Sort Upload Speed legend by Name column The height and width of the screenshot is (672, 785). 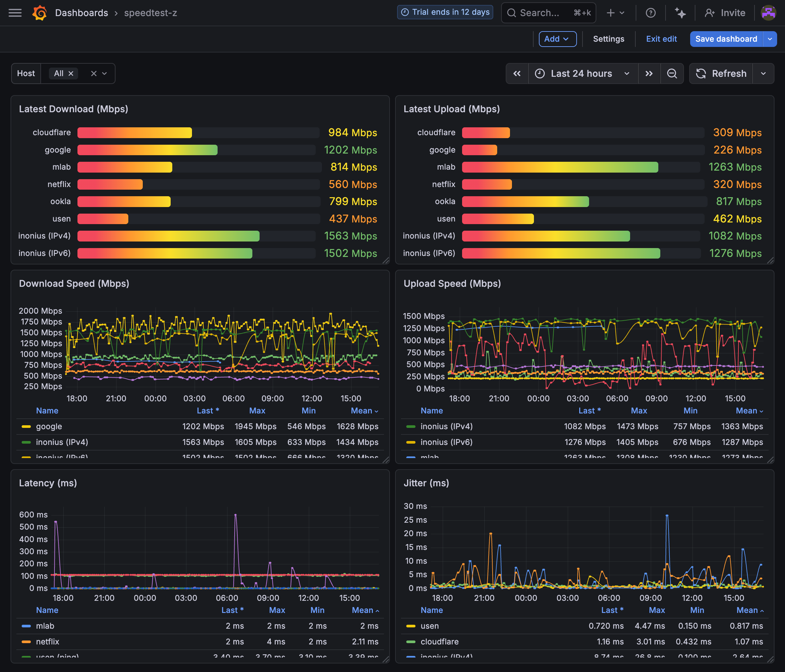click(x=432, y=410)
